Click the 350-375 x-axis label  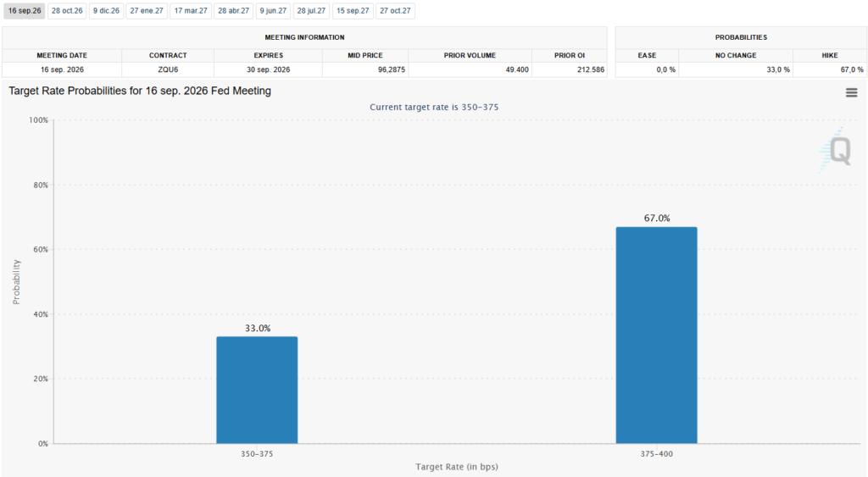(257, 454)
